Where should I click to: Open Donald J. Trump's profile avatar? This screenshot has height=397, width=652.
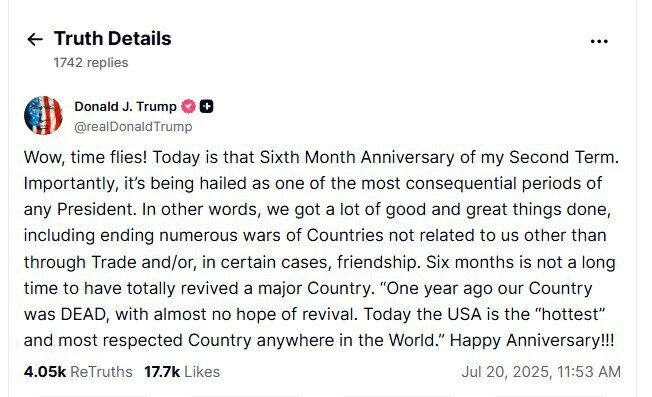coord(43,116)
